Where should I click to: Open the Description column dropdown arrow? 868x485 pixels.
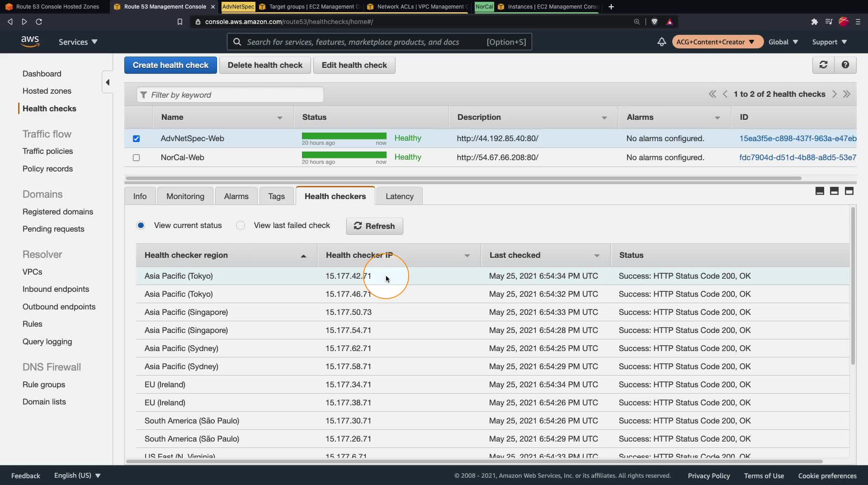point(604,118)
